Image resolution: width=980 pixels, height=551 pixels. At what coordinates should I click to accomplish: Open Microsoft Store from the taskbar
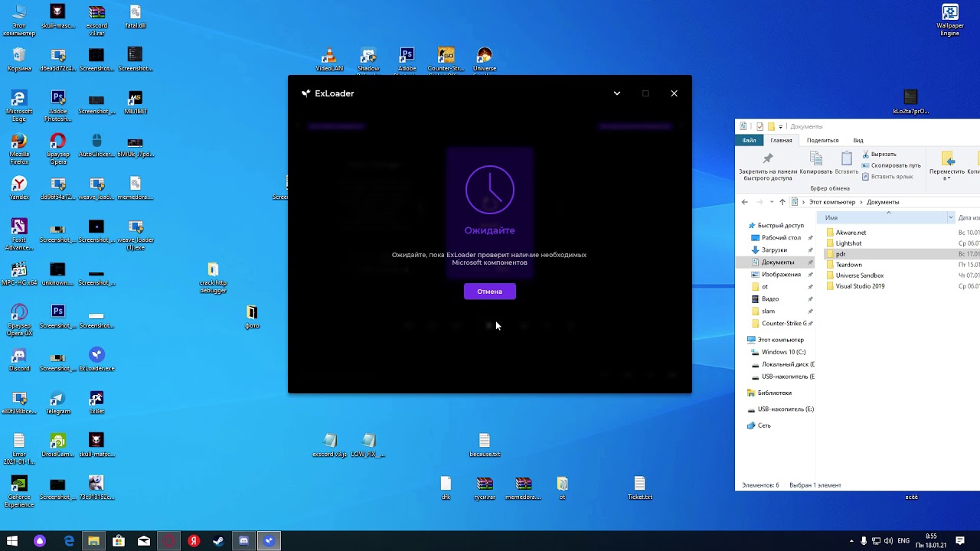(118, 541)
